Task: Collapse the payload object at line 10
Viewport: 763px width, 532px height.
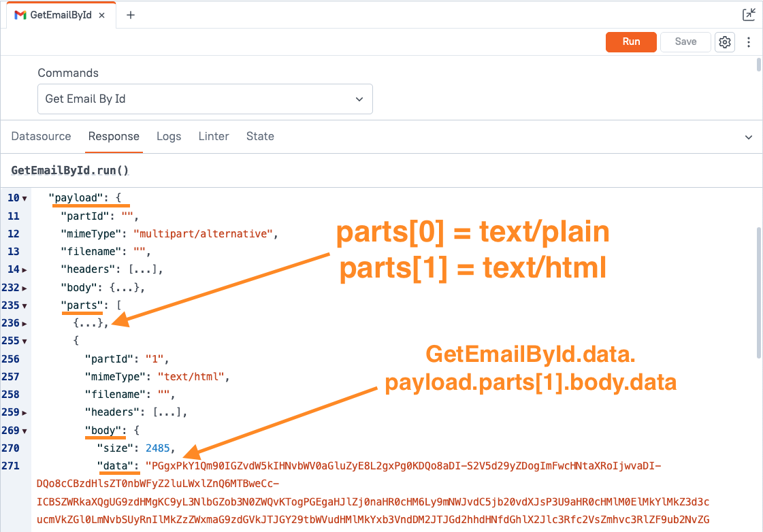Action: [x=25, y=199]
